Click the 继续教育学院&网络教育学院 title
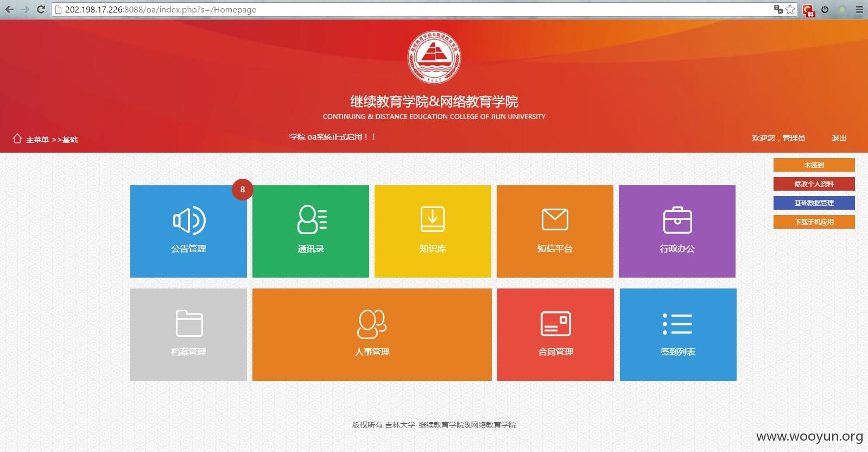 pos(434,102)
